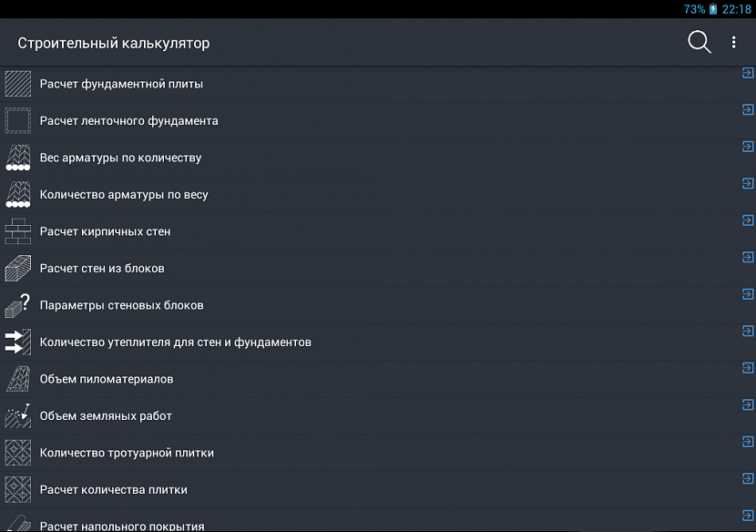Select 'Расчет напольного покрытия' list entry
Screen dimensions: 756x532
tap(122, 526)
